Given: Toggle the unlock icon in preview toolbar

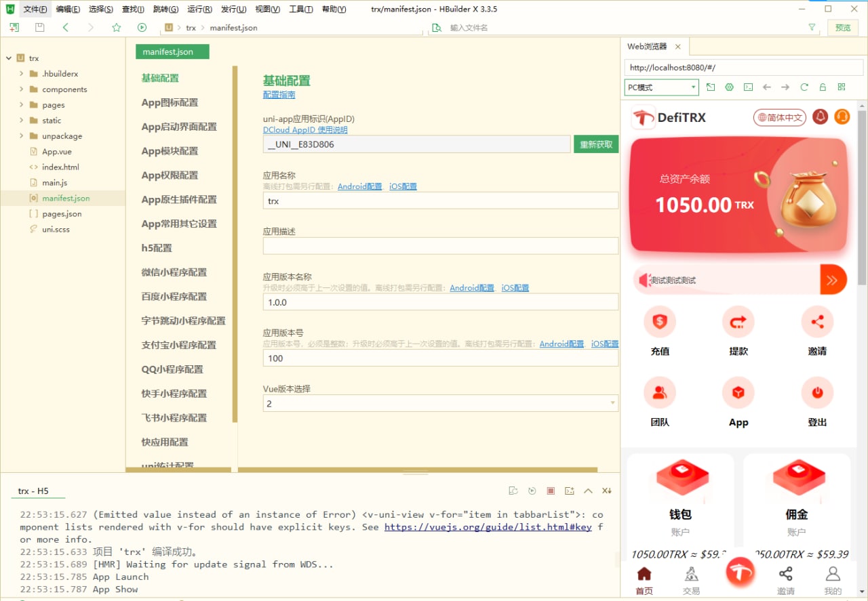Looking at the screenshot, I should (823, 87).
